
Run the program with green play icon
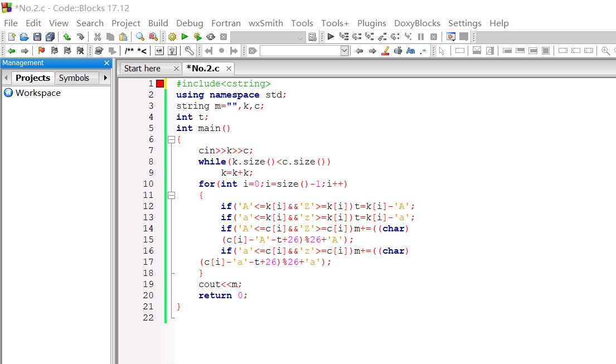point(185,37)
